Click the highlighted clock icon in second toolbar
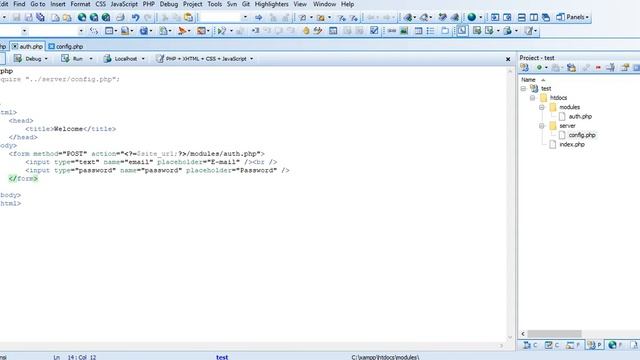Image resolution: width=640 pixels, height=360 pixels. pos(462,31)
